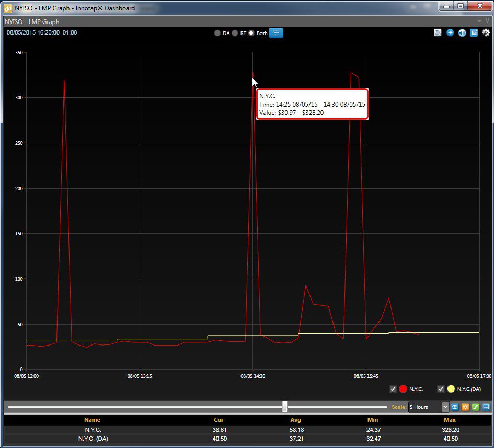The height and width of the screenshot is (448, 494).
Task: Open the panel header dropdown arrow
Action: coord(479,21)
